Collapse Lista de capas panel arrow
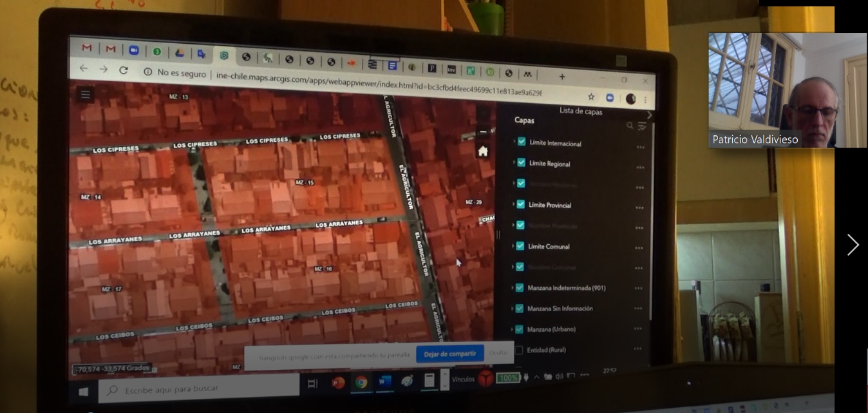868x413 pixels. 649,115
